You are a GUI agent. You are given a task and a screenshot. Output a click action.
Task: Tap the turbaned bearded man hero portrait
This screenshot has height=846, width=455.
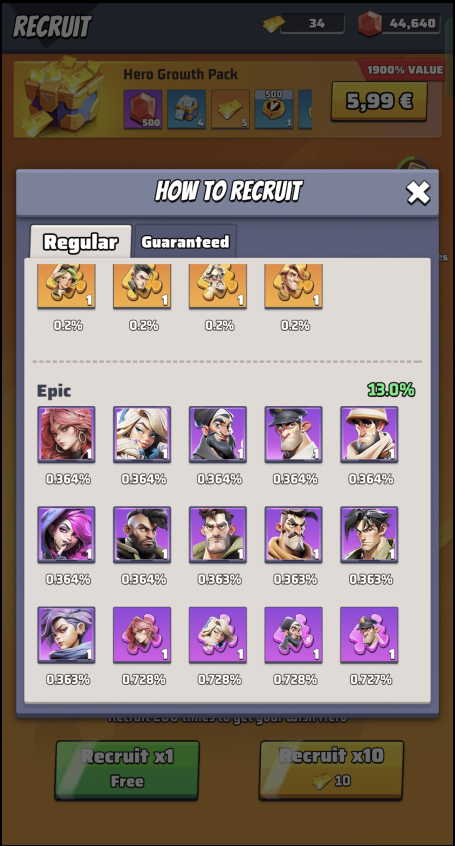(x=218, y=434)
